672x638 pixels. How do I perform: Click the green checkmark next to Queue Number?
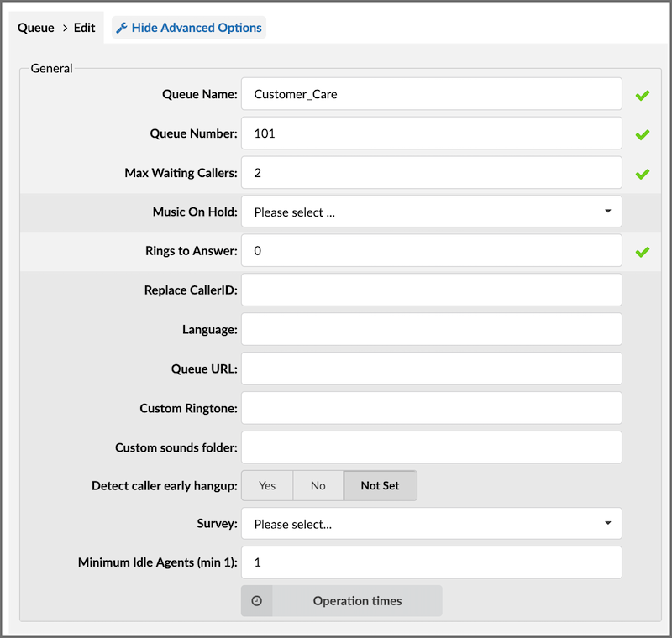643,134
